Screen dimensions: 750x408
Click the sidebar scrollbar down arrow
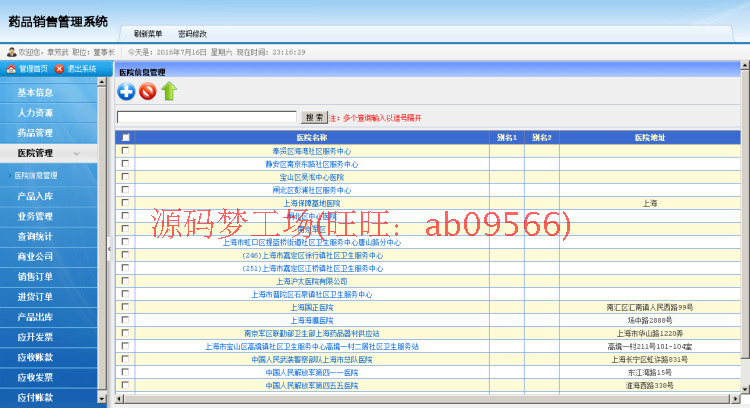coord(102,398)
